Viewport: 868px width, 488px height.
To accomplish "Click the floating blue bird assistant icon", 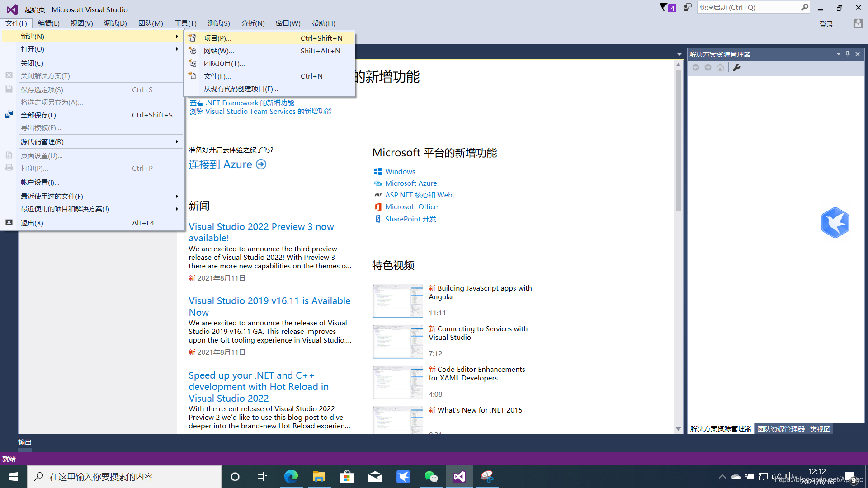I will [x=835, y=223].
